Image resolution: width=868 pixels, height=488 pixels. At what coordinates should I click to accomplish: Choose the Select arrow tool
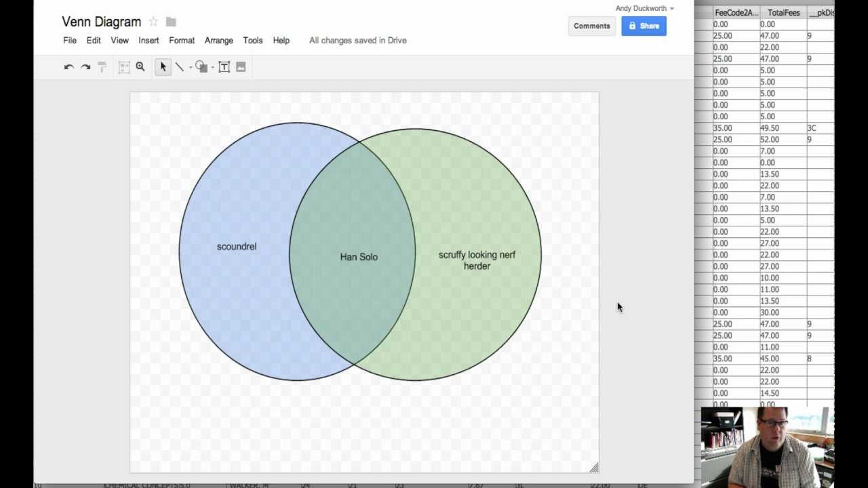click(163, 67)
